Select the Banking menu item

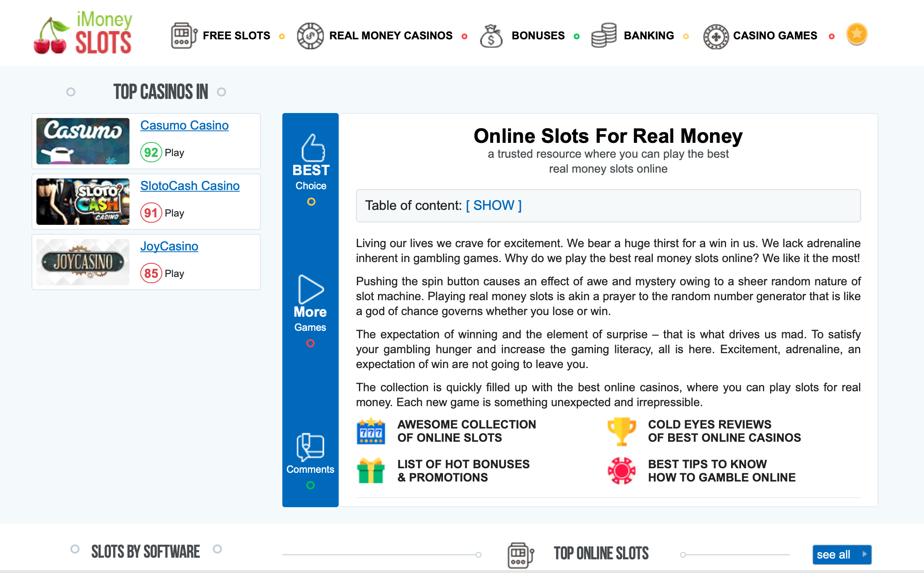(649, 36)
